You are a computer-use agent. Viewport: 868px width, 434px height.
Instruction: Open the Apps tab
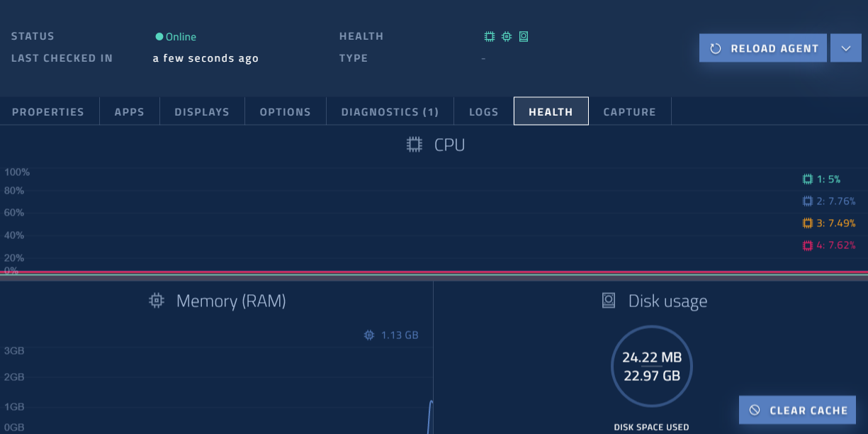click(130, 111)
